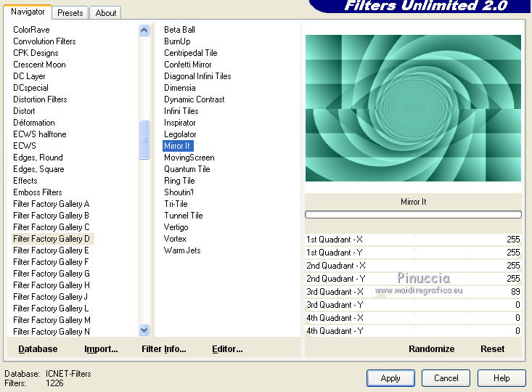532x392 pixels.
Task: Select Tunnel Tile filter
Action: [x=183, y=215]
